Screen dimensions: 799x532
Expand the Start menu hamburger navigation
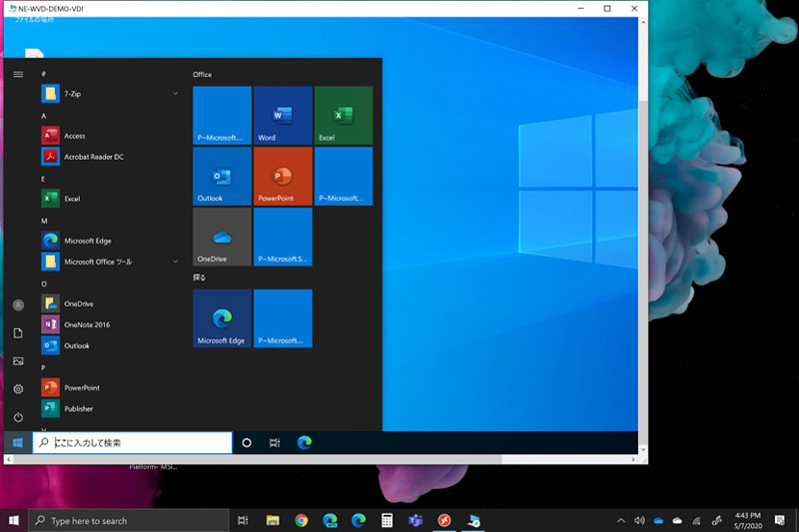click(x=18, y=74)
